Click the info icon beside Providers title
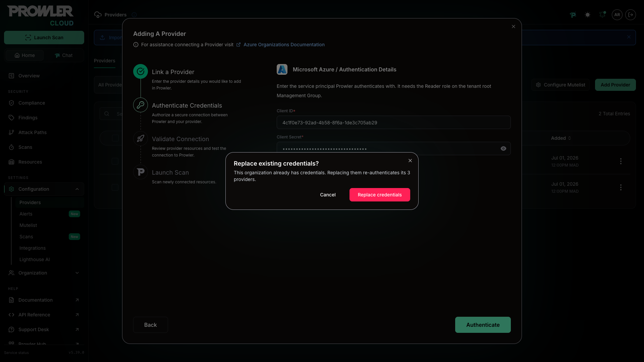This screenshot has height=362, width=644. click(x=134, y=15)
